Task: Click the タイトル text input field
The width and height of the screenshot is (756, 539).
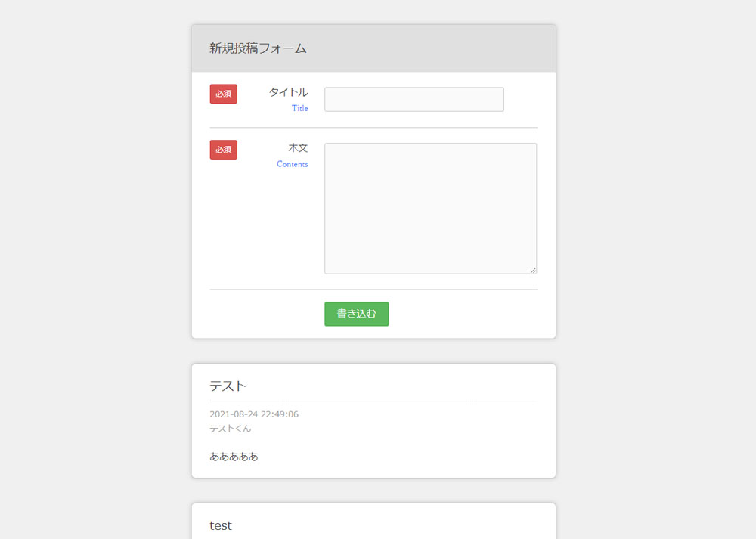Action: point(414,99)
